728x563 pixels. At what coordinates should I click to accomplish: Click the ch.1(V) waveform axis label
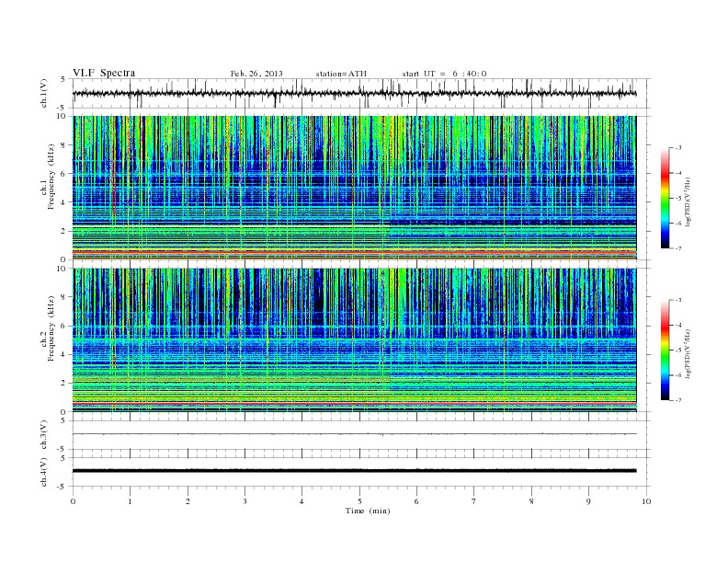coord(44,93)
